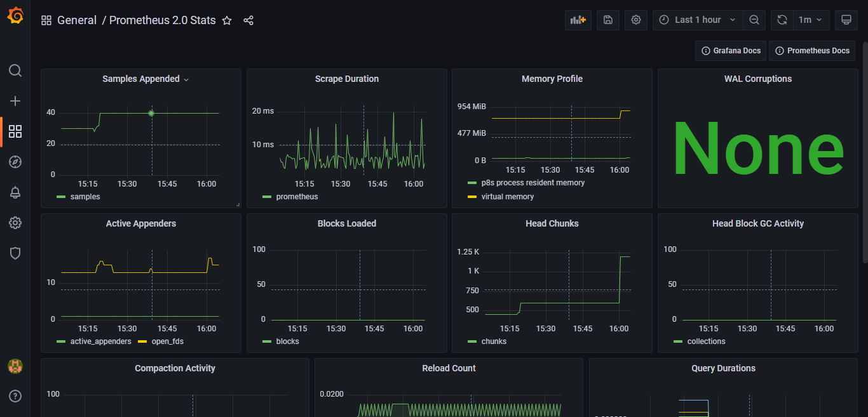Open the Head Chunks panel title menu

(x=552, y=224)
